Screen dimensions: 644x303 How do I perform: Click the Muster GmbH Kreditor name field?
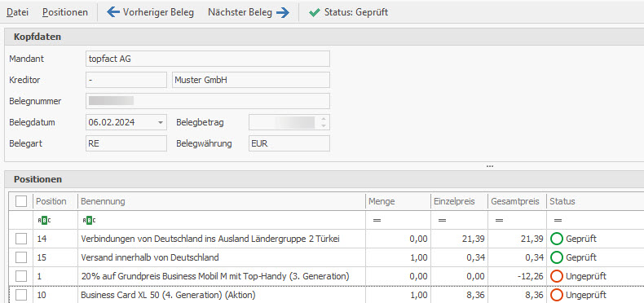coord(250,80)
